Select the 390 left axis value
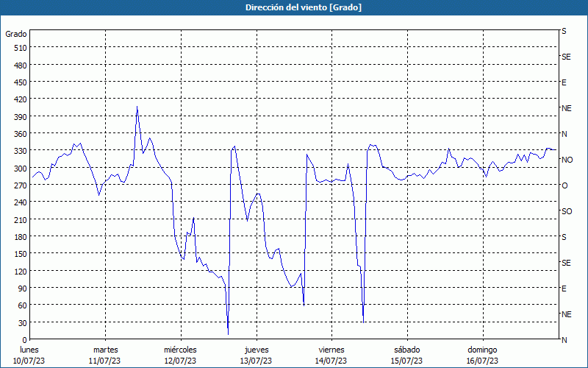 [x=21, y=117]
